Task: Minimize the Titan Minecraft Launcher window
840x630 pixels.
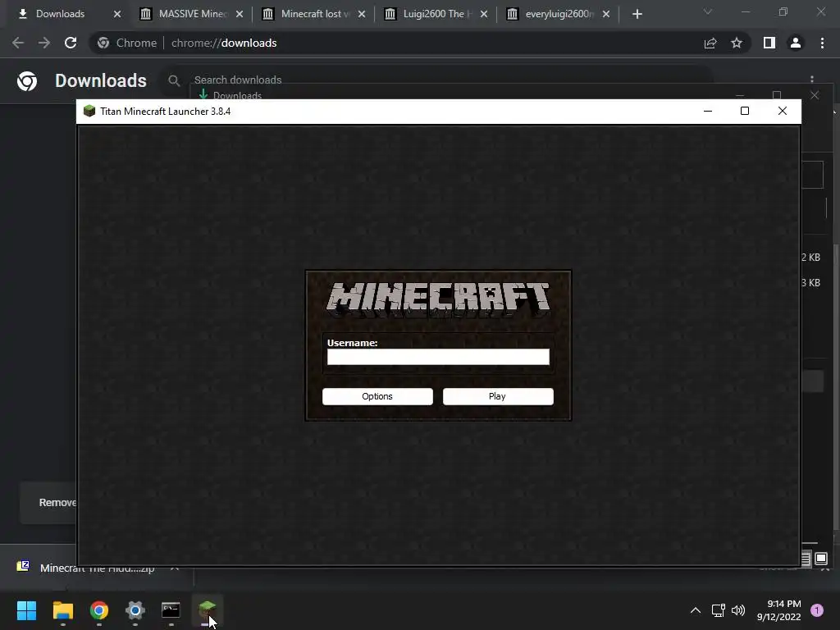Action: (x=708, y=111)
